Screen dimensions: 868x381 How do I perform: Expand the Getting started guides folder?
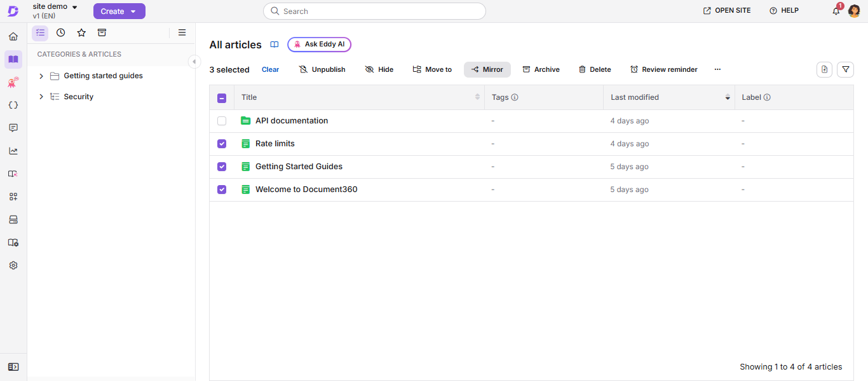(41, 76)
